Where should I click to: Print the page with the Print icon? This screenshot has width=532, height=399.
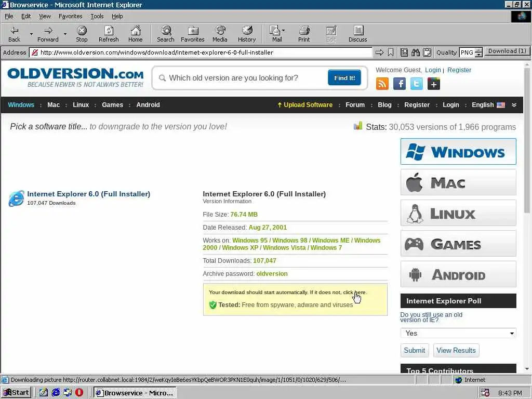tap(303, 34)
